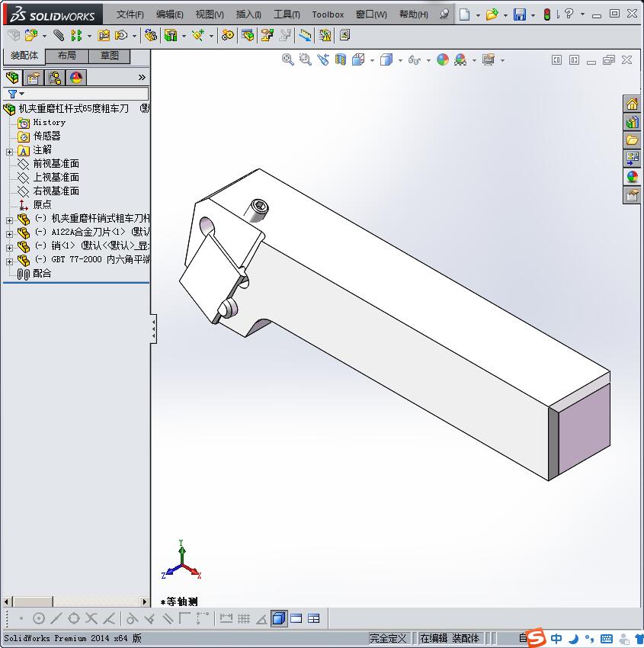Open the View Palette icon in task pane

(x=632, y=159)
